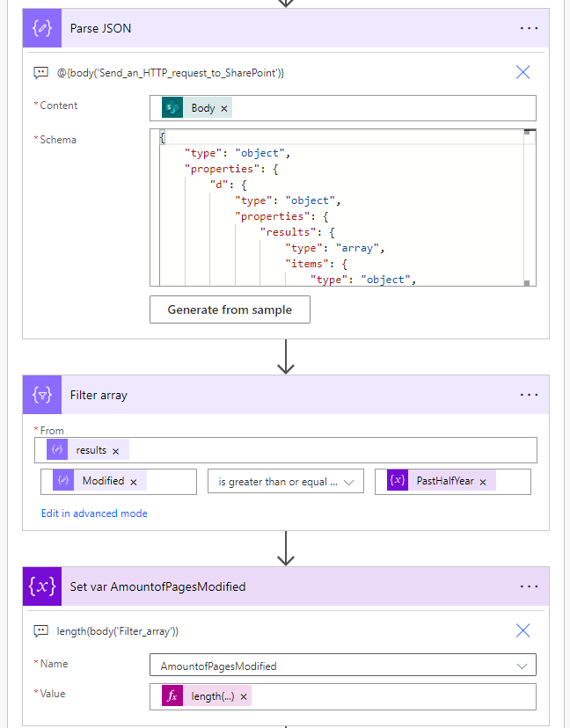Remove the length(...) expression token
This screenshot has width=570, height=728.
(244, 696)
